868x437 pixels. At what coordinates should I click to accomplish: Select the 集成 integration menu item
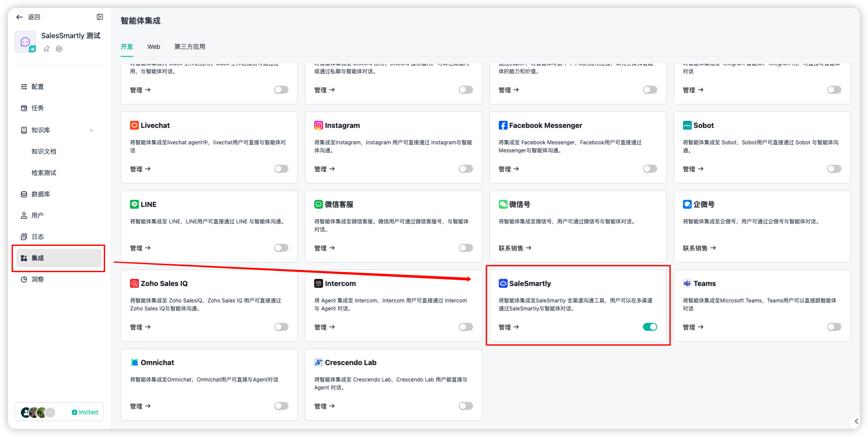point(59,258)
